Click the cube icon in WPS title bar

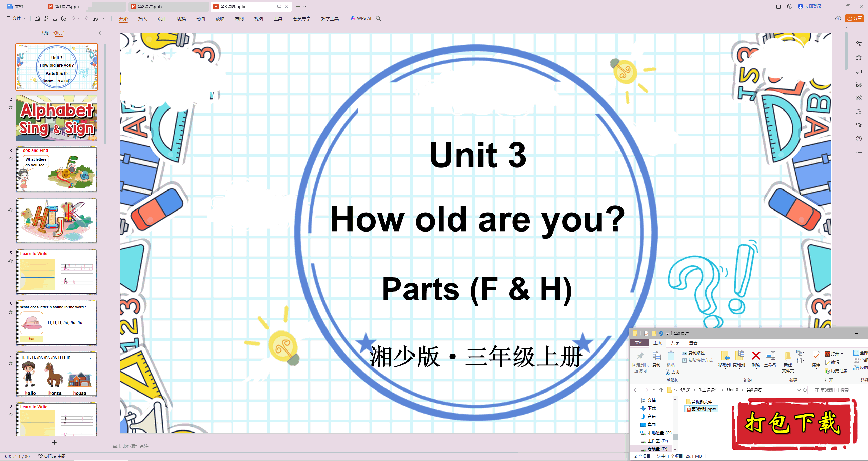790,6
